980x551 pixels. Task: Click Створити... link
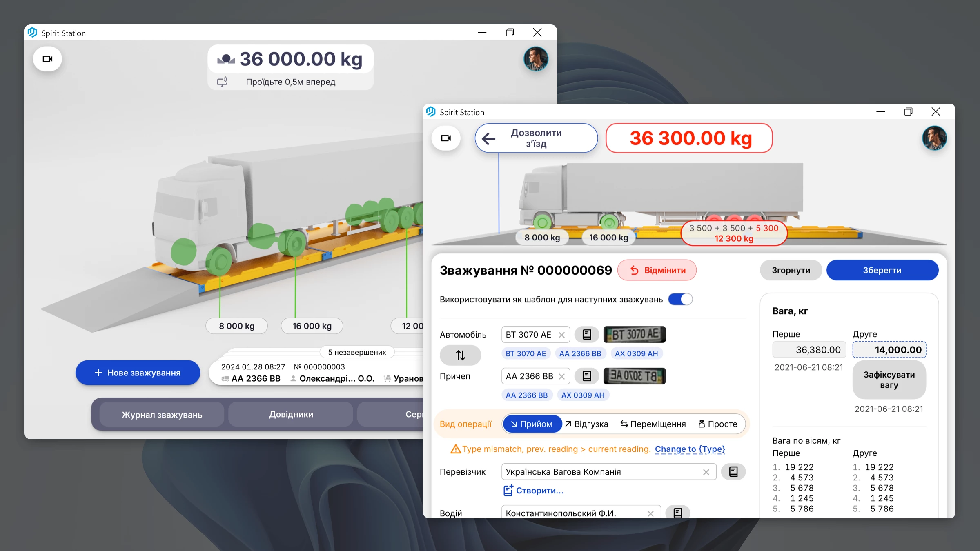[539, 491]
